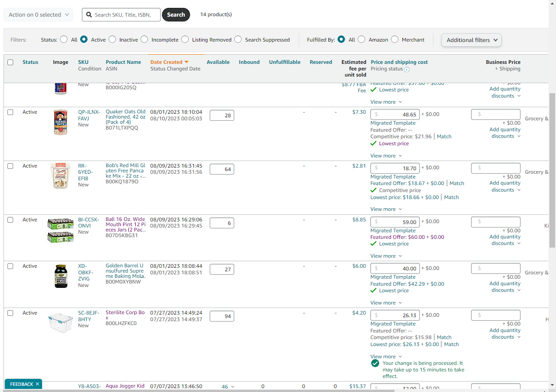Image resolution: width=556 pixels, height=392 pixels.
Task: Expand quantity discounts for Quaker Oats
Action: tap(505, 133)
